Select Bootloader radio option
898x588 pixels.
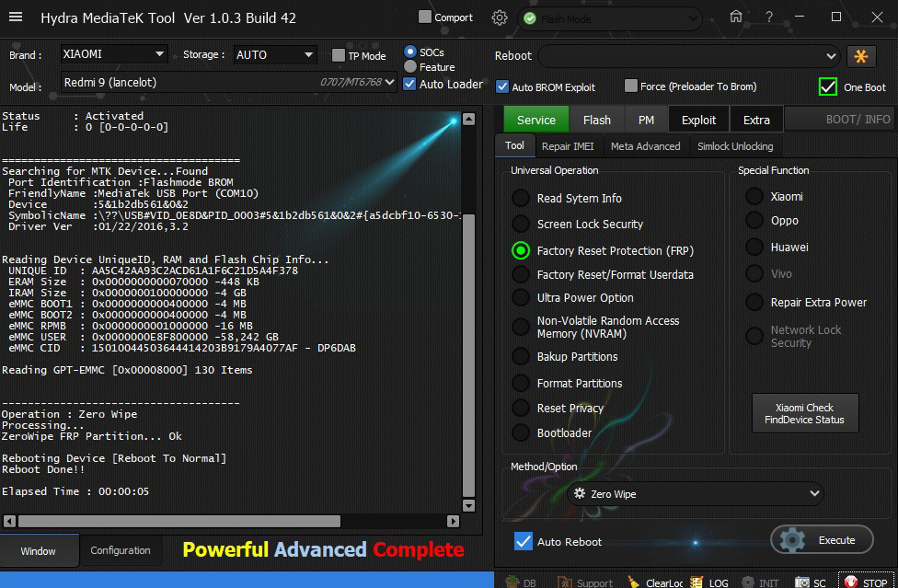tap(521, 432)
